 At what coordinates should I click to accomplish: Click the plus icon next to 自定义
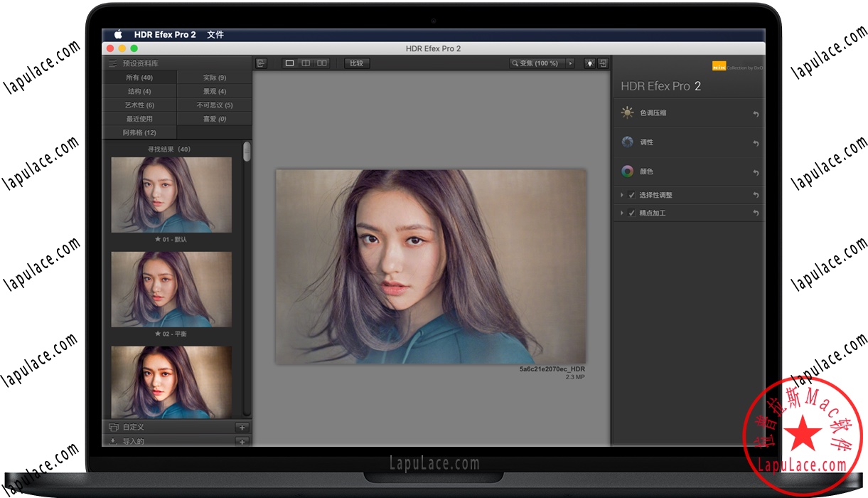(242, 427)
